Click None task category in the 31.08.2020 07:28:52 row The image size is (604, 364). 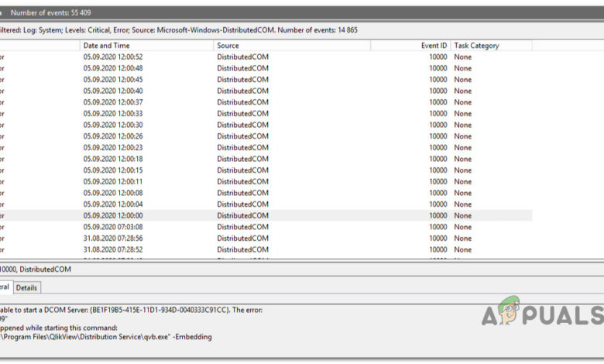(x=462, y=249)
